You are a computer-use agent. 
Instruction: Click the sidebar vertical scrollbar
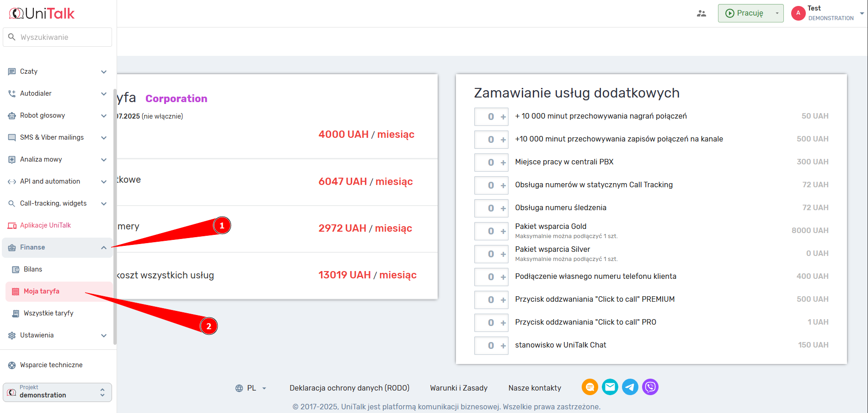coord(115,215)
